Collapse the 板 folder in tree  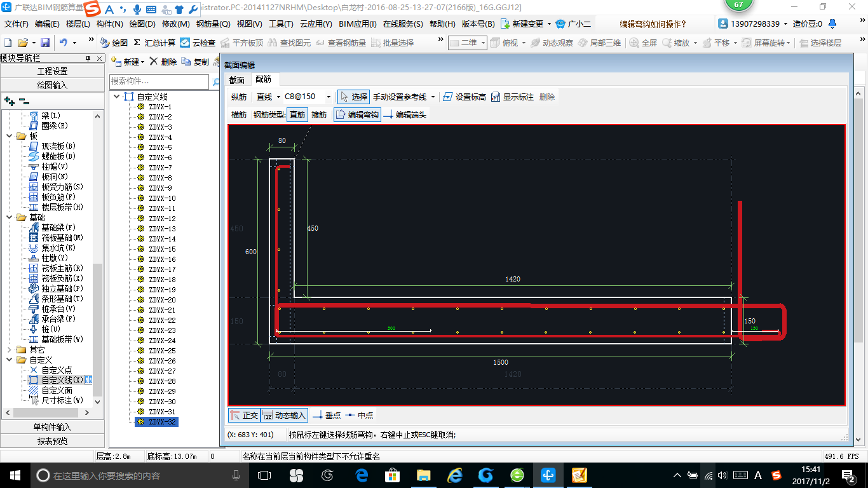click(10, 136)
